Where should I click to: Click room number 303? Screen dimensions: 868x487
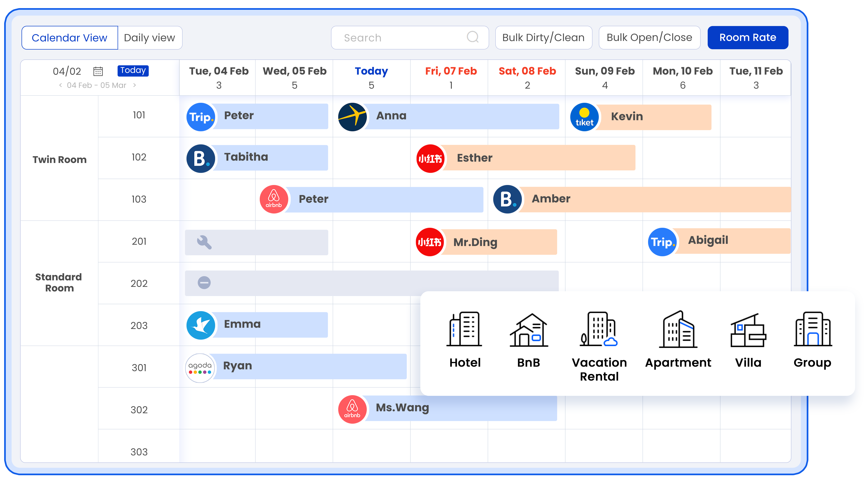[139, 452]
